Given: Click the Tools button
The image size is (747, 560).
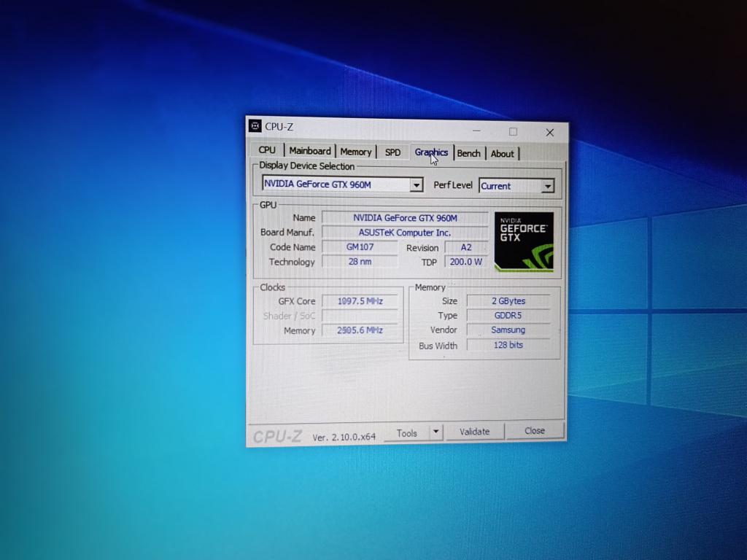Looking at the screenshot, I should [406, 433].
